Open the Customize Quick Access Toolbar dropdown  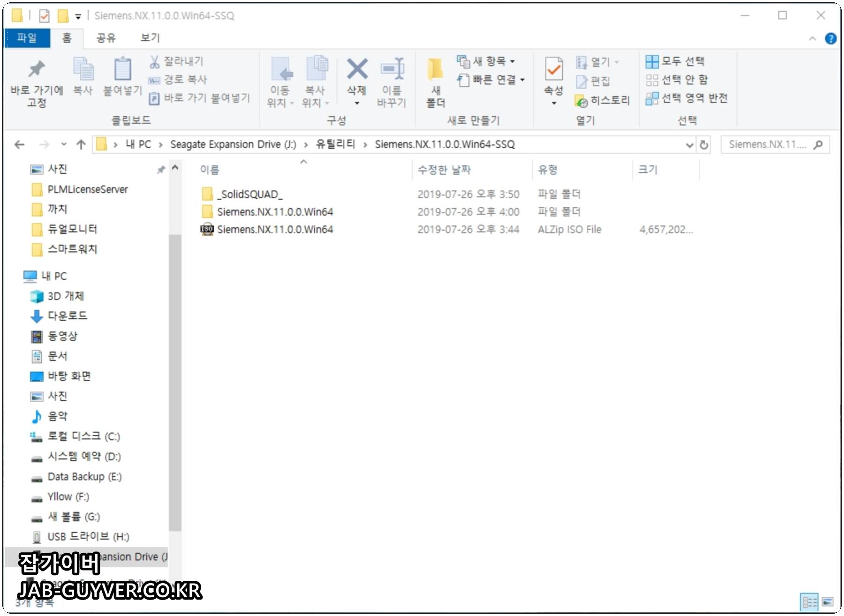tap(78, 16)
